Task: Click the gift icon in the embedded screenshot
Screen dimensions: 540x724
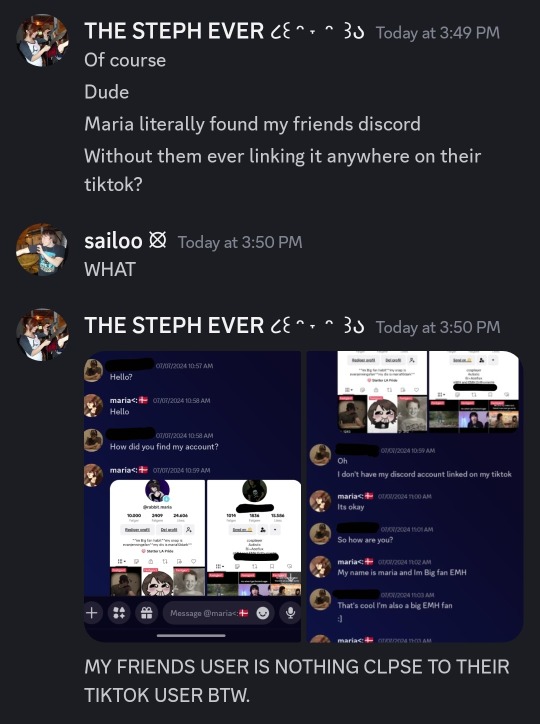Action: click(x=146, y=613)
